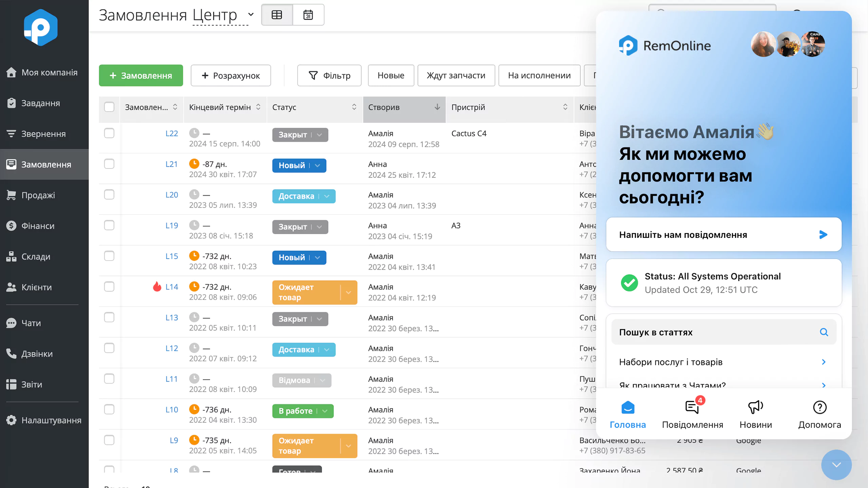The height and width of the screenshot is (488, 868).
Task: Click grey clock icon for L22
Action: tap(194, 133)
